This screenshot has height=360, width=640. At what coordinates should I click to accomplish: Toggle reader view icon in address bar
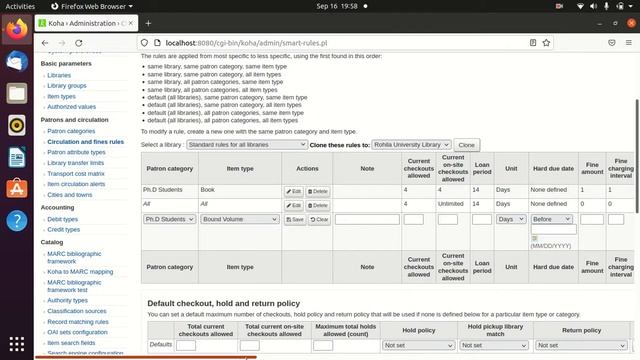click(533, 43)
